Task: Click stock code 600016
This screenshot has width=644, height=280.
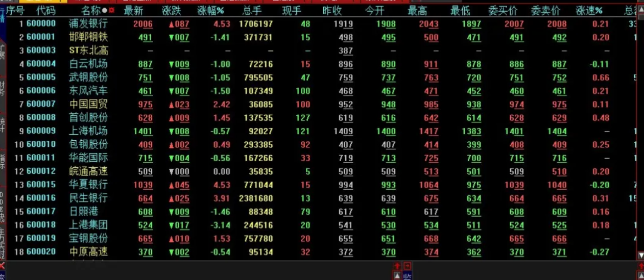Action: pos(41,197)
